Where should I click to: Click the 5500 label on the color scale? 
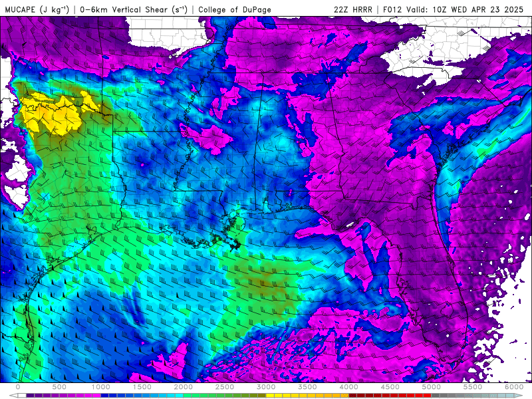coord(473,387)
